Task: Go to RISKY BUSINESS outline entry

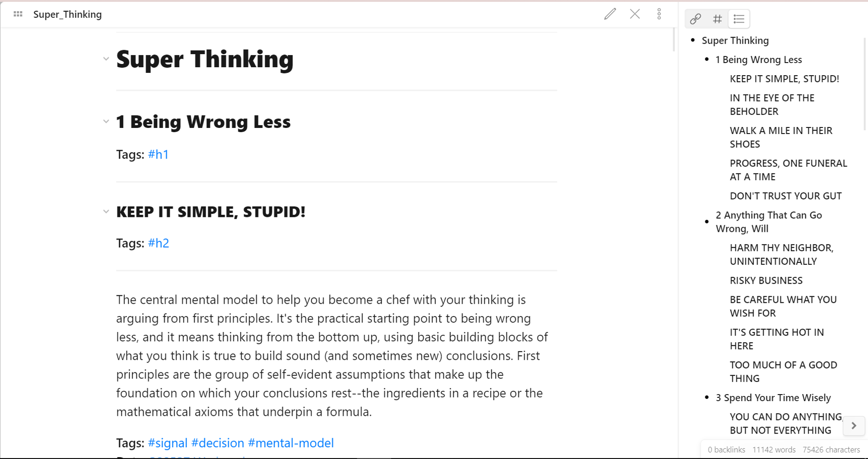Action: 766,281
